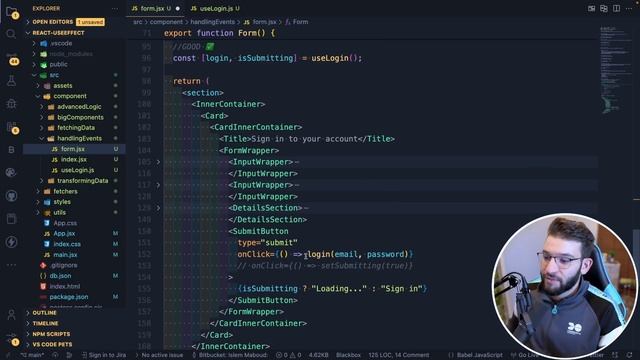
Task: Unfold the second InputWrapper block at line 117
Action: [158, 185]
